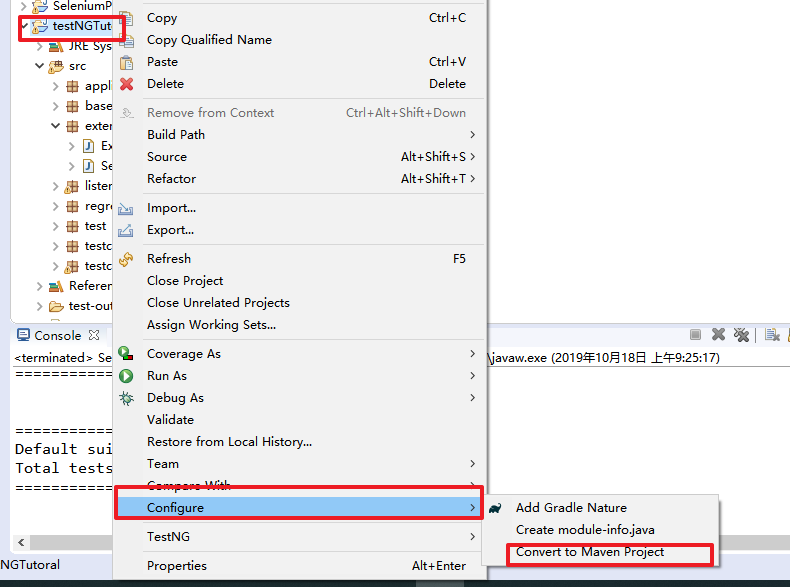
Task: Expand the base package node
Action: tap(55, 106)
